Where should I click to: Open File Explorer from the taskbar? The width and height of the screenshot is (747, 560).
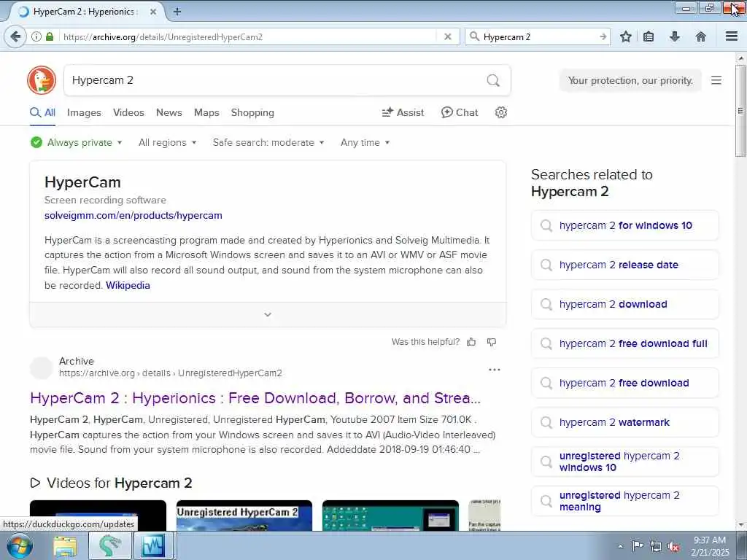65,546
